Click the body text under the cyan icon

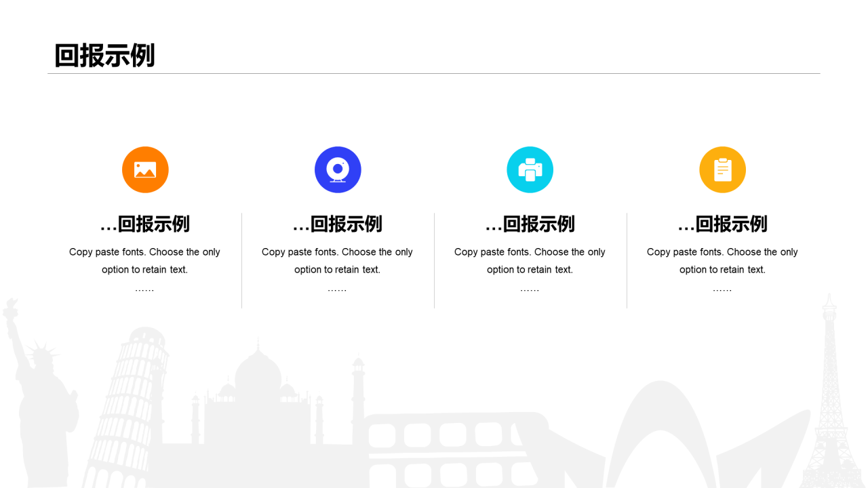[530, 270]
